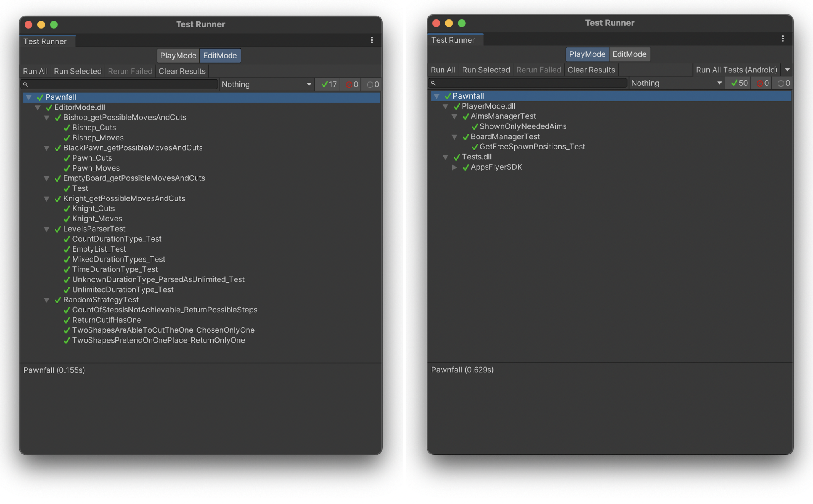The width and height of the screenshot is (813, 504).
Task: Switch to PlayMode tab in left window
Action: (x=178, y=56)
